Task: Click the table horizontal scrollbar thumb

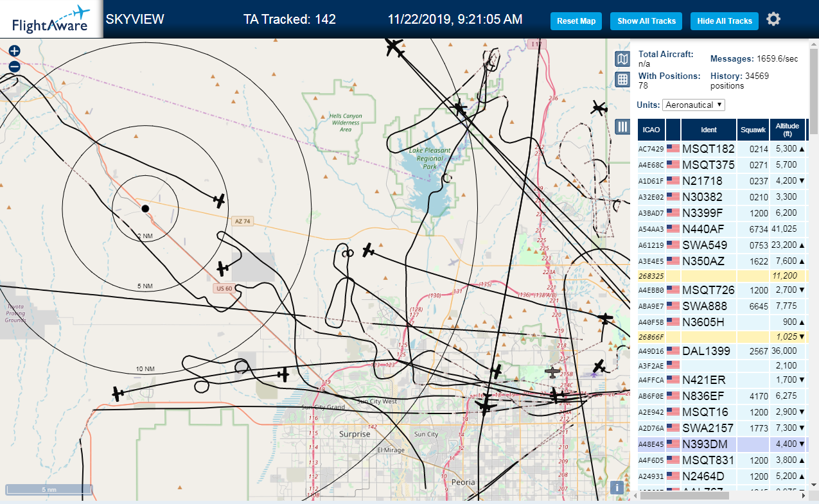Action: tap(684, 496)
